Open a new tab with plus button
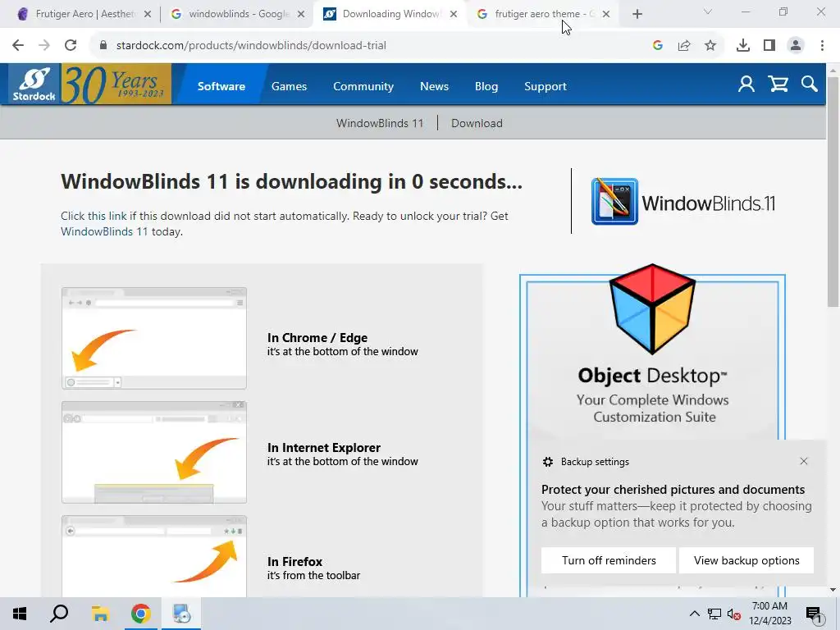This screenshot has height=630, width=840. 637,15
